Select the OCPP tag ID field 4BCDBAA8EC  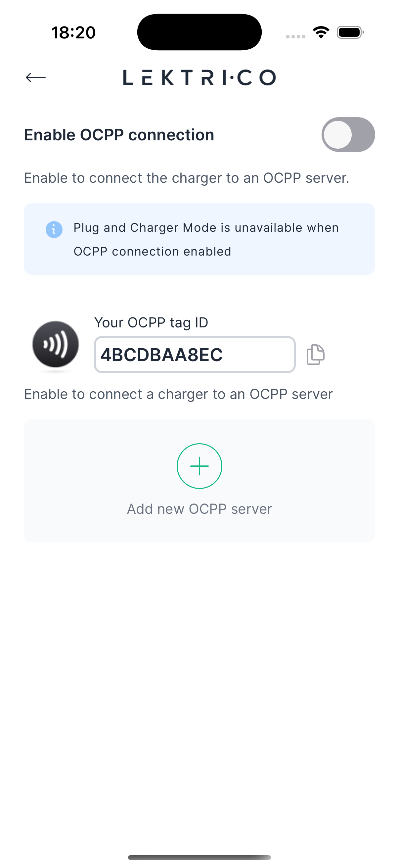[x=195, y=355]
